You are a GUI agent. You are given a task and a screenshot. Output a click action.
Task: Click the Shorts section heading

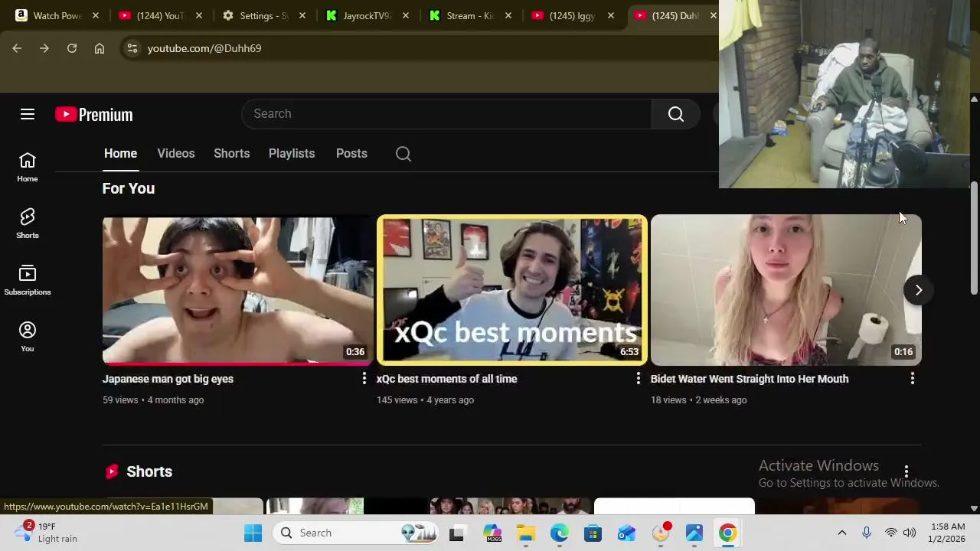click(x=149, y=471)
